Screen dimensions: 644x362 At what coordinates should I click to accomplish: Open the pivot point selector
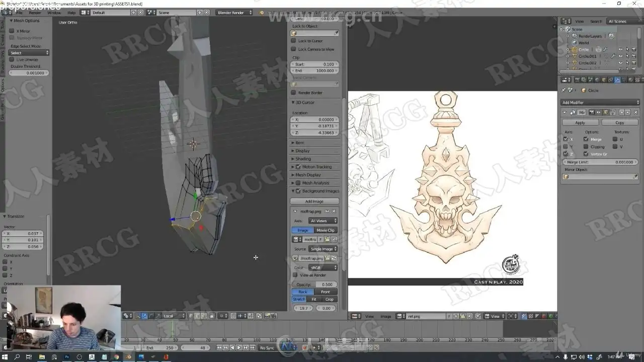pos(128,316)
